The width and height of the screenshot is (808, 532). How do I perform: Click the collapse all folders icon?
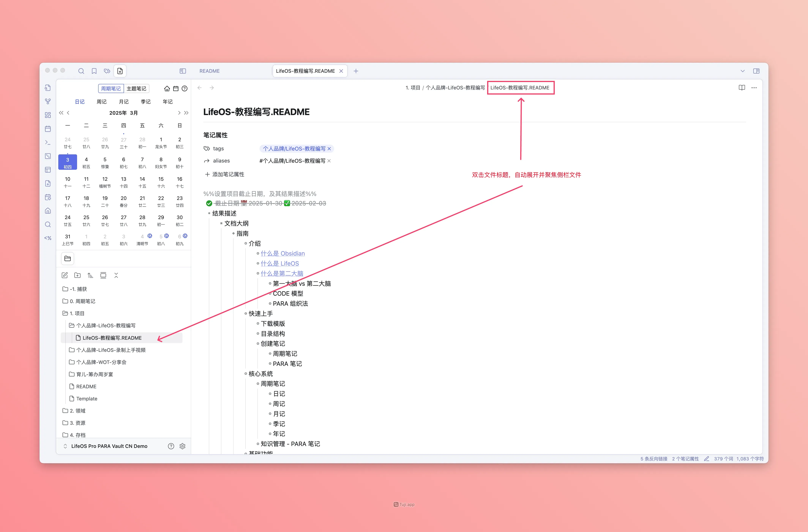(116, 275)
